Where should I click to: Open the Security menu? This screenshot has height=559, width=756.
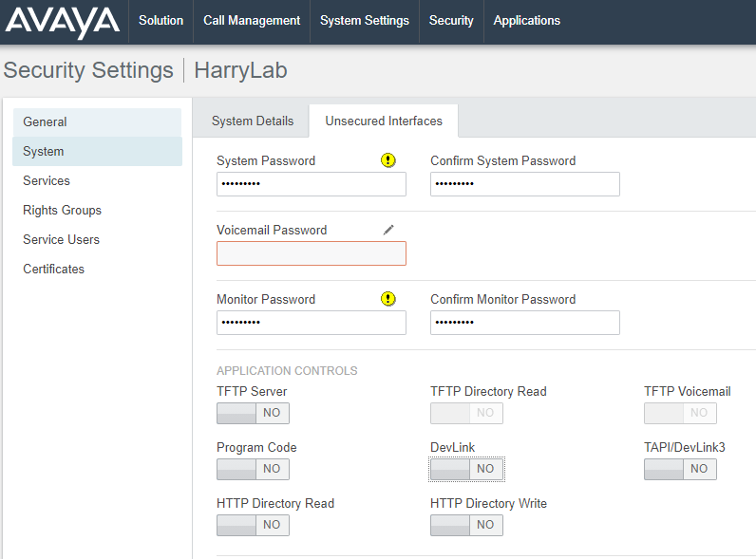point(451,21)
